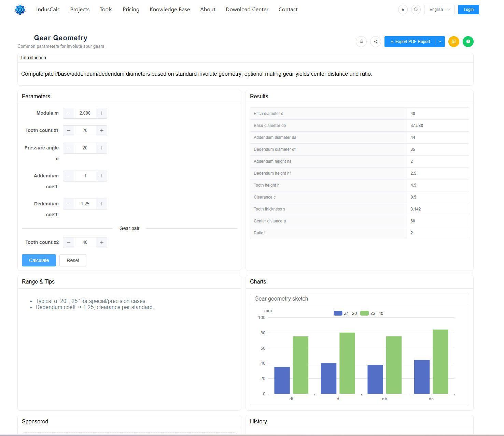Go to Pricing page
Image resolution: width=504 pixels, height=436 pixels.
point(131,10)
